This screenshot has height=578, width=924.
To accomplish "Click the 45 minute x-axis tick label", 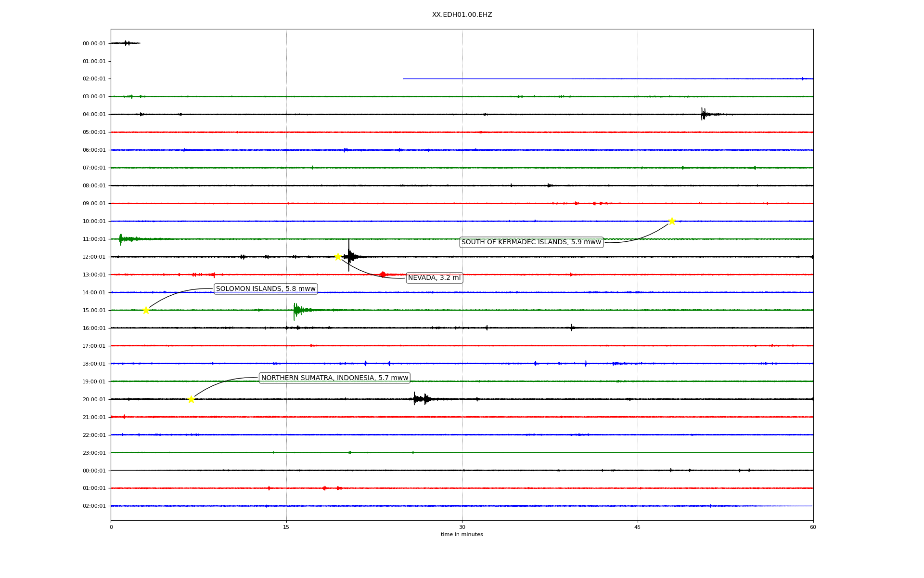I will point(638,527).
